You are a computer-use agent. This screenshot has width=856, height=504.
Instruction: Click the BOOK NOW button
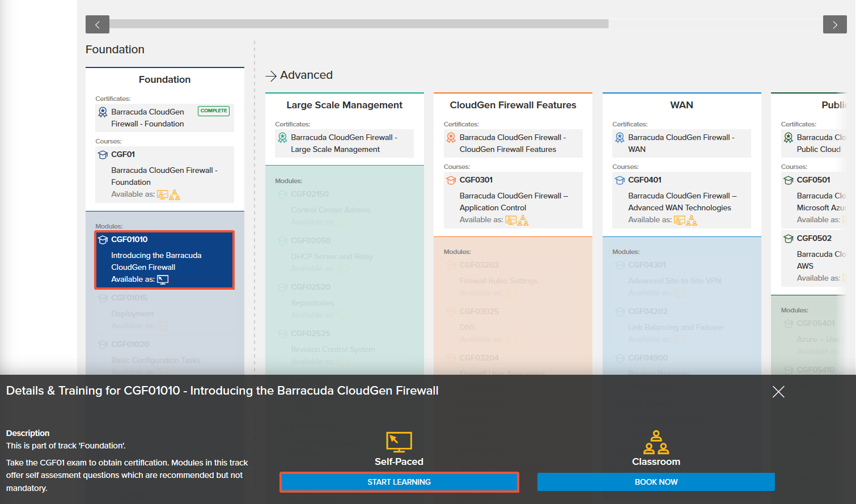point(656,482)
